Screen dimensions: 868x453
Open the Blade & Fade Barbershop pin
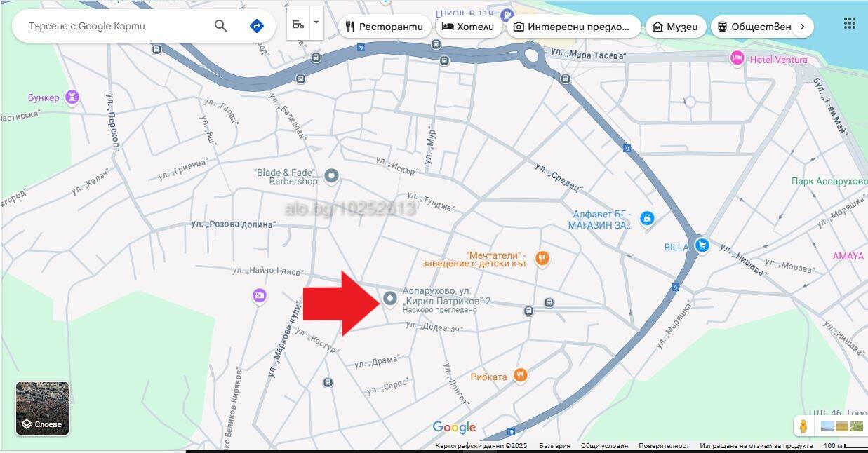pyautogui.click(x=332, y=175)
